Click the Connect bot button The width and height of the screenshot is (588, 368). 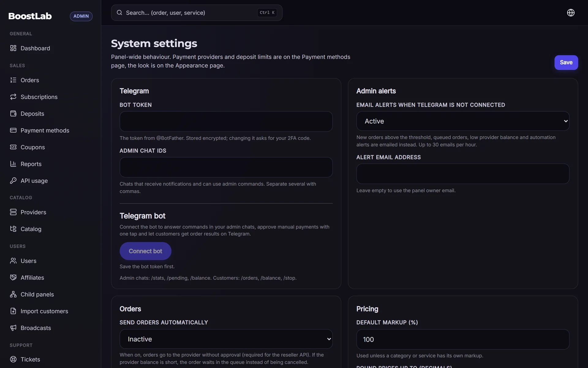[x=145, y=251]
